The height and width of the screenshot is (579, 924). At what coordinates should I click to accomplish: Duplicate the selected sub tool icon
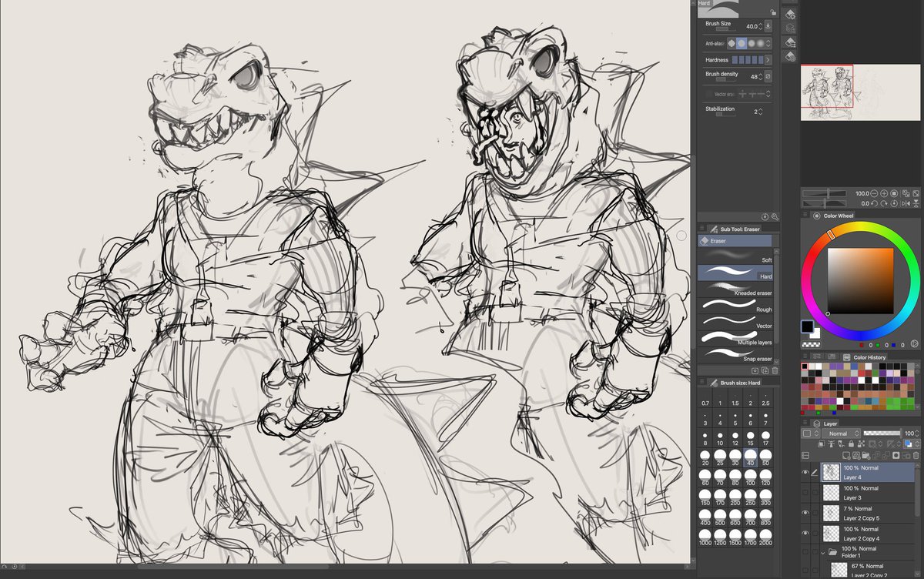click(765, 371)
